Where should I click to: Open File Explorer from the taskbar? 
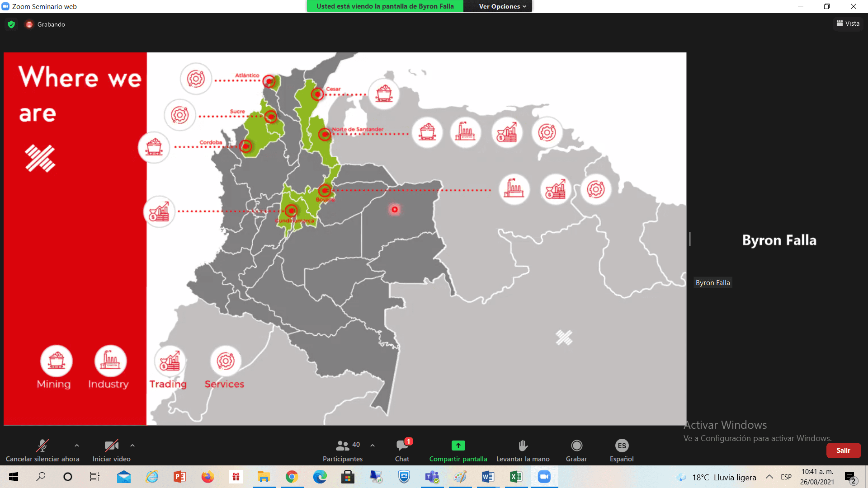click(264, 477)
